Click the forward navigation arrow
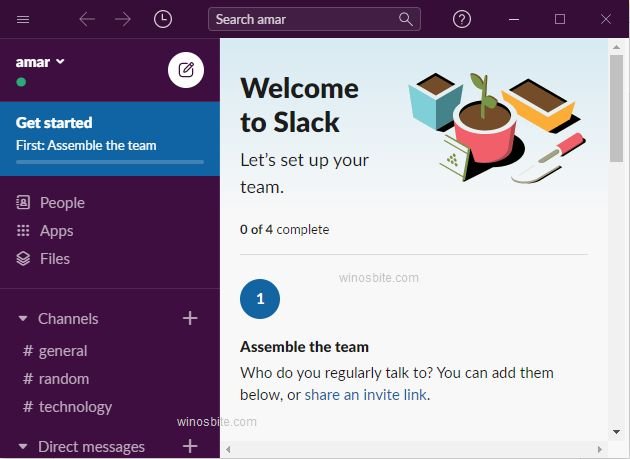The image size is (630, 459). pyautogui.click(x=122, y=19)
